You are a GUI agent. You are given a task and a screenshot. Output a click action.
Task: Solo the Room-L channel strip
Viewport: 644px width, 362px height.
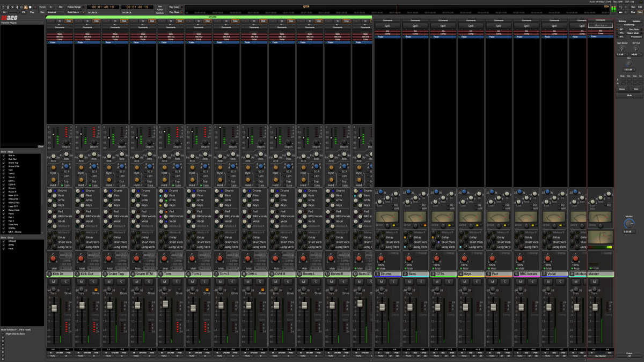tap(316, 282)
